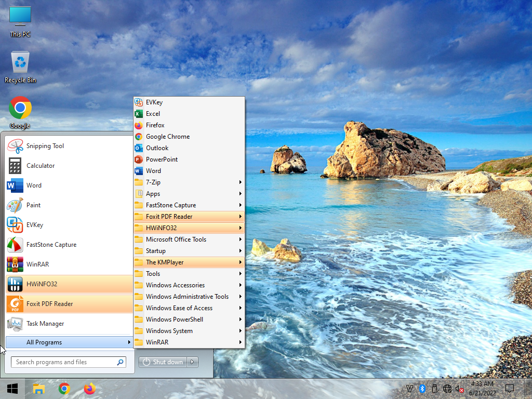This screenshot has height=399, width=532.
Task: Click the Bluetooth icon in the system tray
Action: click(x=422, y=388)
